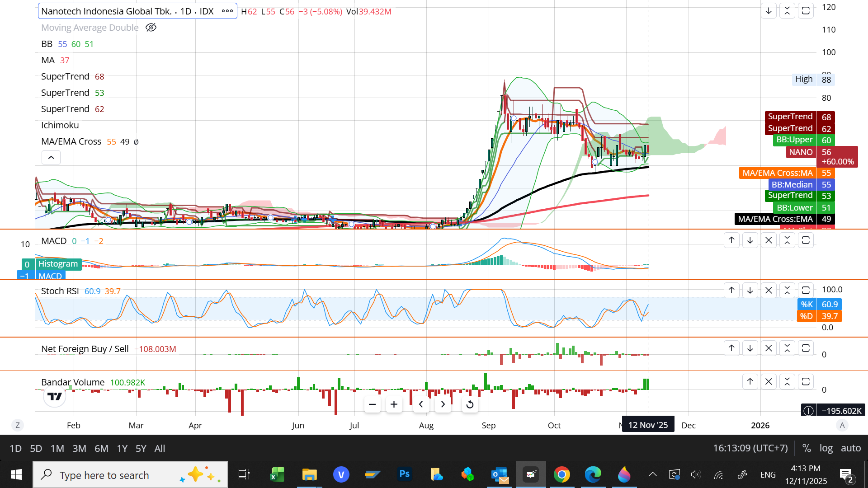Show hidden Moving Average Double indicator

151,28
